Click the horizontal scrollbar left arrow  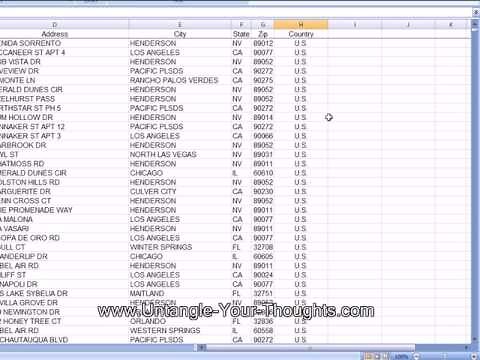(x=201, y=348)
